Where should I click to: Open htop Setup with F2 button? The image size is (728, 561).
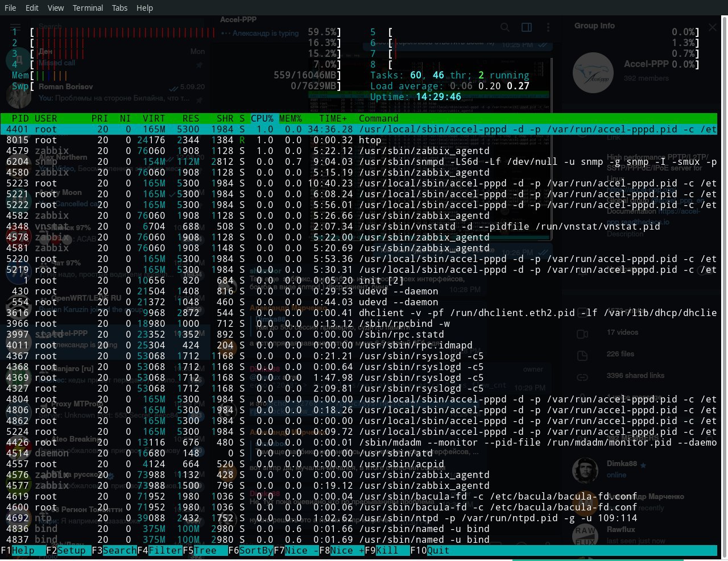71,550
